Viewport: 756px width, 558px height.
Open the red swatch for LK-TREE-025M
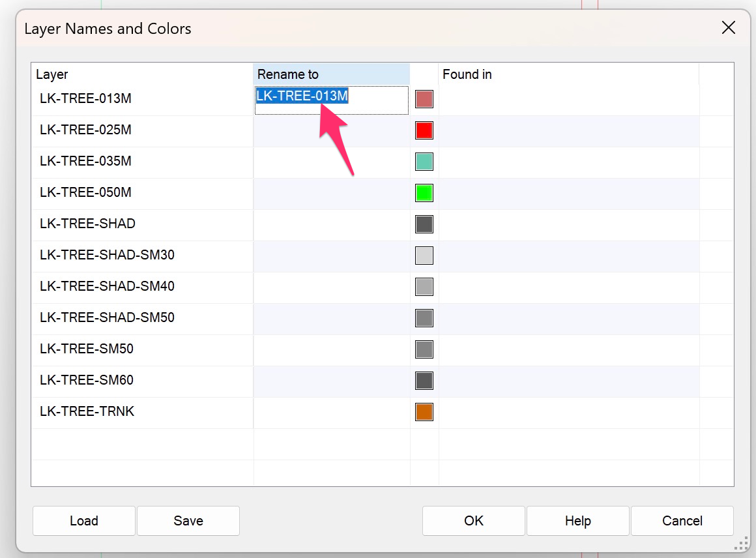click(x=424, y=130)
